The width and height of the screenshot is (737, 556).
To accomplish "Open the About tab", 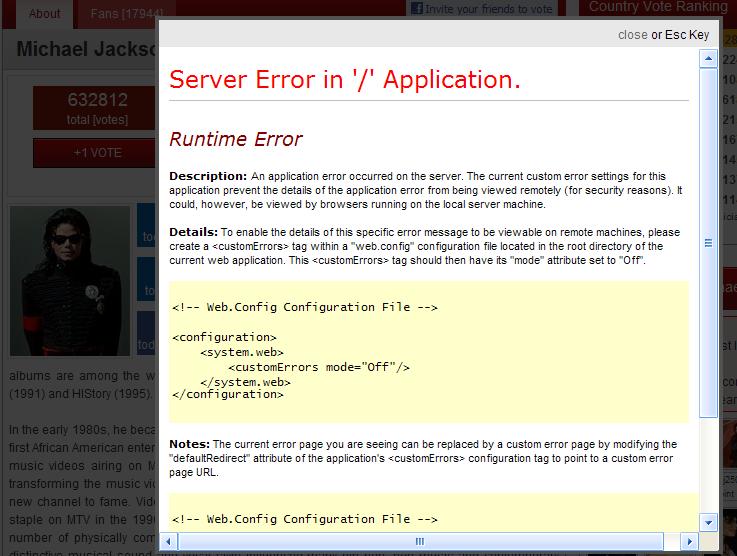I will pos(45,14).
